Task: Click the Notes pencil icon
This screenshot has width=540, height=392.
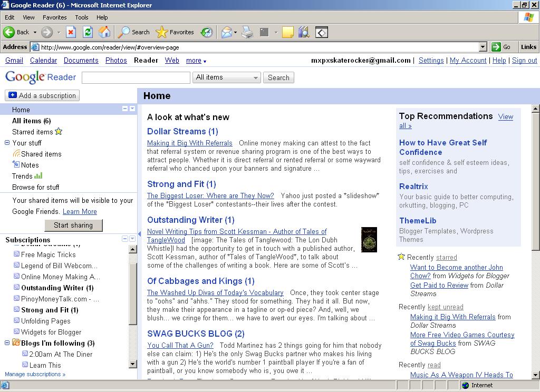Action: (x=16, y=164)
